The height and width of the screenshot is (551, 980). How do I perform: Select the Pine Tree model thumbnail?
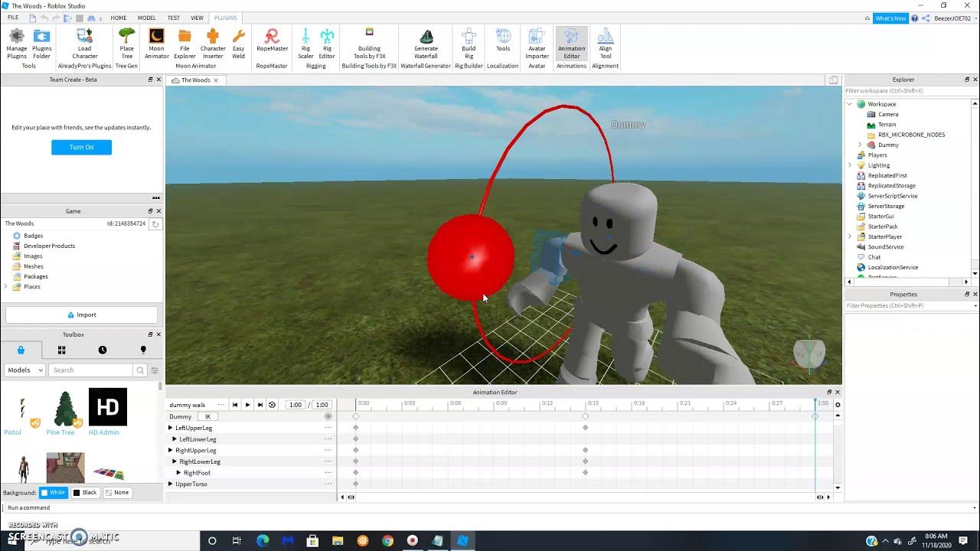tap(65, 408)
